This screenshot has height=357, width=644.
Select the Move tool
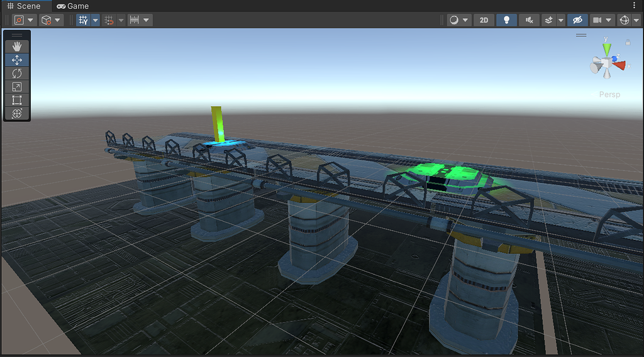click(17, 60)
